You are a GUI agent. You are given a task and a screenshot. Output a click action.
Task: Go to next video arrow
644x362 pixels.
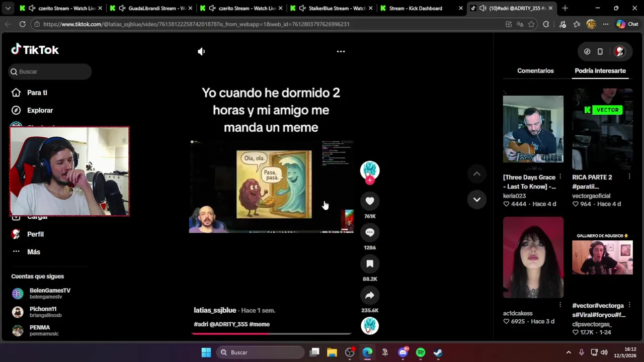tap(476, 200)
